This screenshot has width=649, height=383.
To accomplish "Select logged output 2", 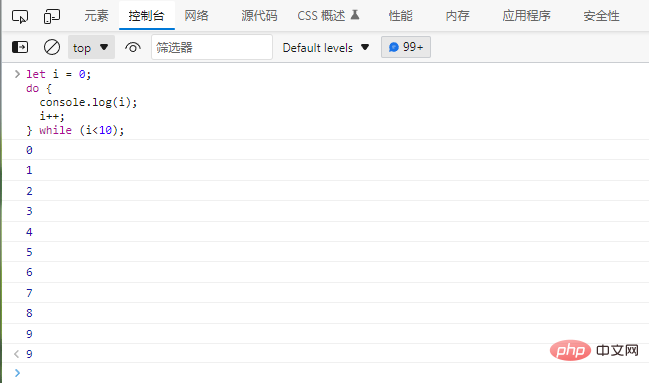I will tap(29, 191).
